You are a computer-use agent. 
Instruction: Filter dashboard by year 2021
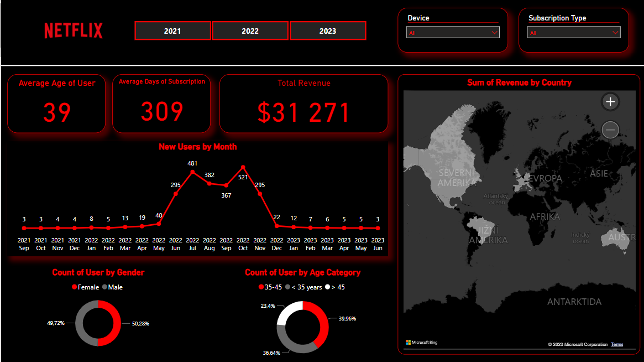(x=172, y=31)
